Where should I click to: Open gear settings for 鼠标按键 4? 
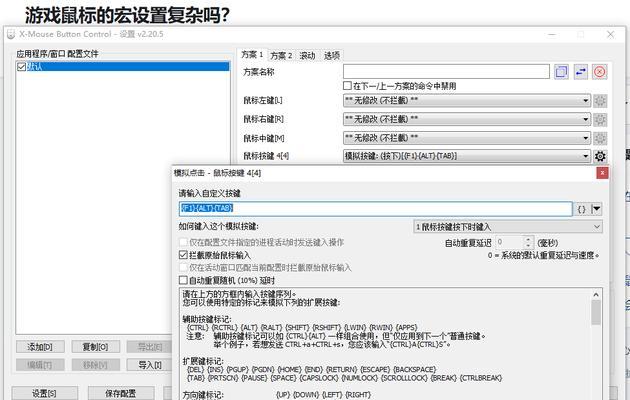600,156
